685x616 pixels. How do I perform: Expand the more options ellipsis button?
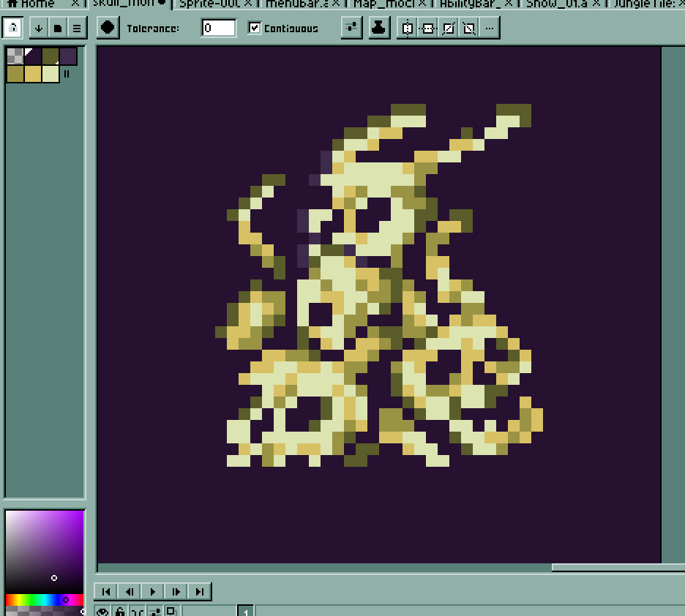point(490,28)
